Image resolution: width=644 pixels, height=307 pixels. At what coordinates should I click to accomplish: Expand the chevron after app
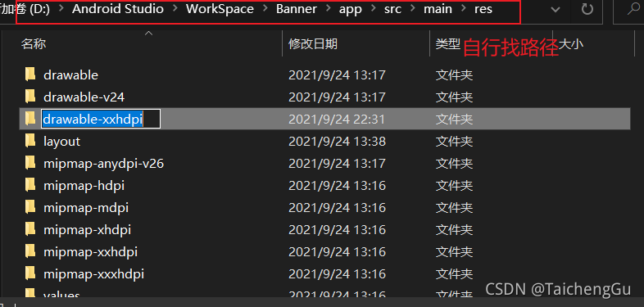(x=373, y=9)
